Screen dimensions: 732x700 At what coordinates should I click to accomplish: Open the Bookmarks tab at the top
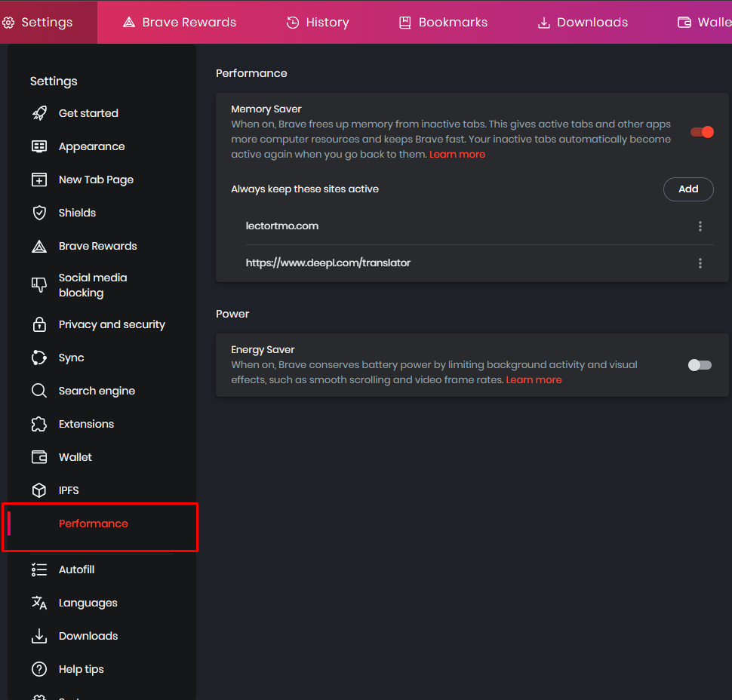click(x=443, y=22)
